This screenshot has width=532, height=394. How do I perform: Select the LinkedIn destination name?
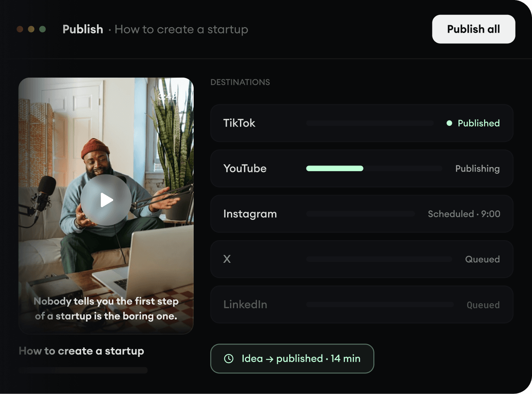245,304
